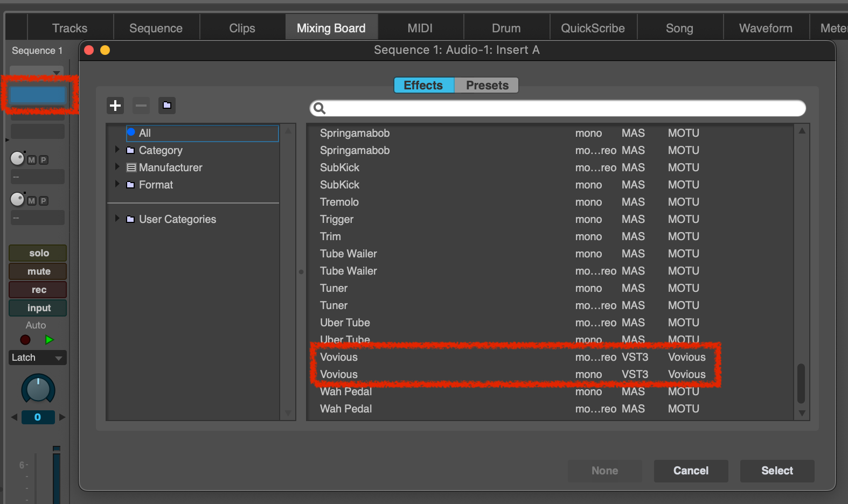
Task: Click the automation record red circle
Action: pyautogui.click(x=25, y=340)
